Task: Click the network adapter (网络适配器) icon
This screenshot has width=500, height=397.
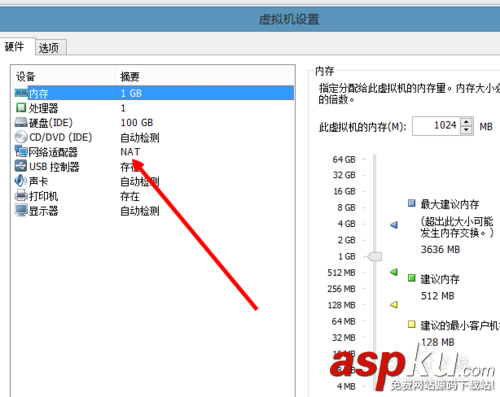Action: click(21, 152)
